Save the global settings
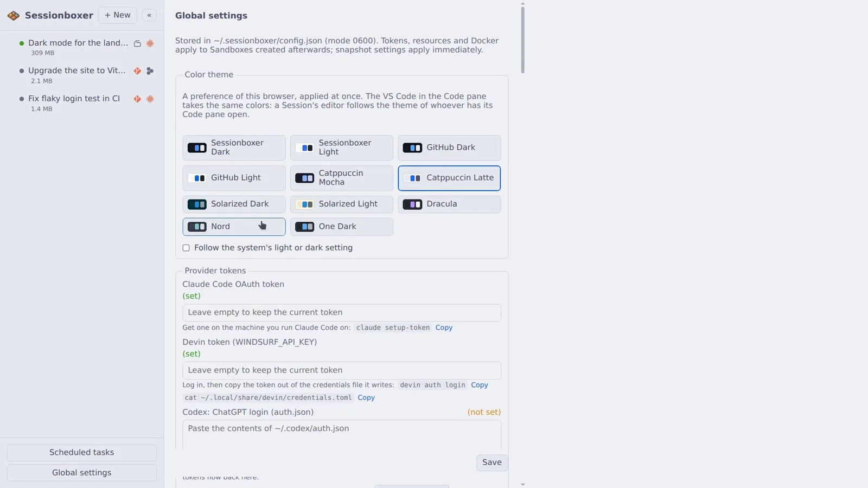The width and height of the screenshot is (868, 488). (492, 463)
